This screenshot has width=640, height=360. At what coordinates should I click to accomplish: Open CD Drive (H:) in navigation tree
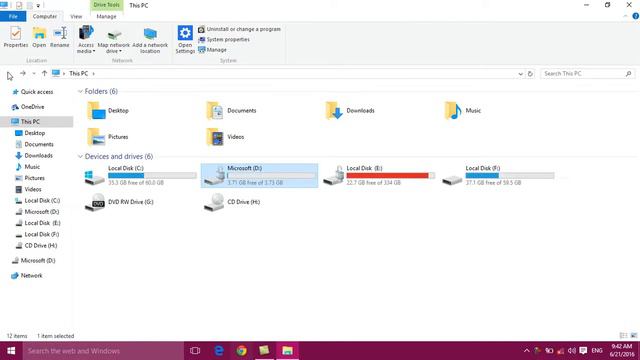36,246
